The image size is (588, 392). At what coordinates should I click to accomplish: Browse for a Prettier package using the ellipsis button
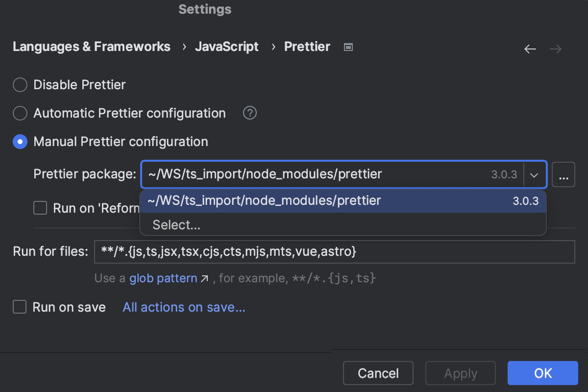563,174
